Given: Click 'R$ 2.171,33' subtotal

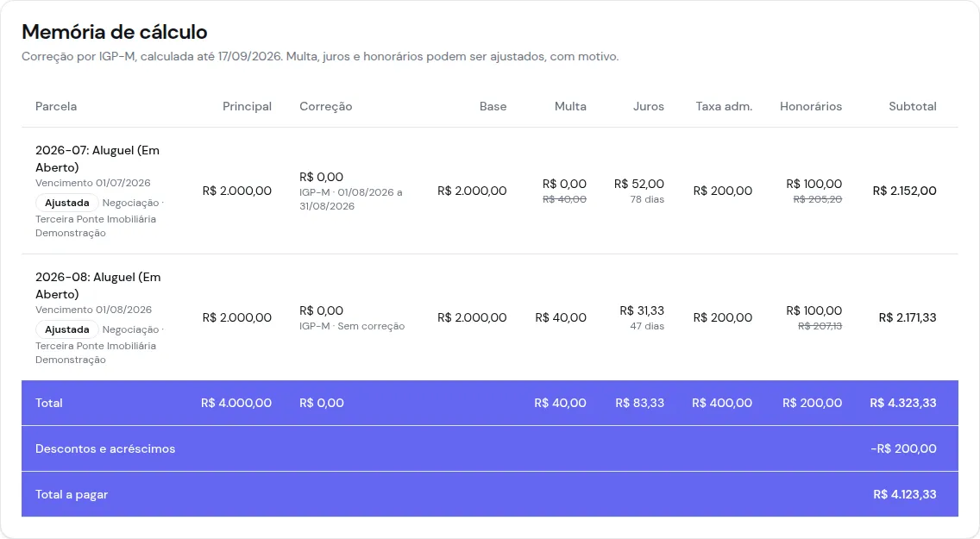Looking at the screenshot, I should click(908, 318).
